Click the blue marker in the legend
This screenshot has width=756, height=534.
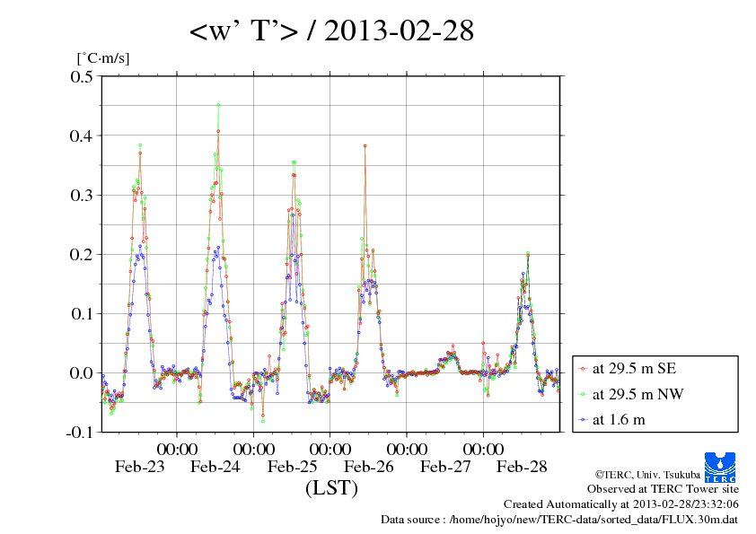coord(583,420)
